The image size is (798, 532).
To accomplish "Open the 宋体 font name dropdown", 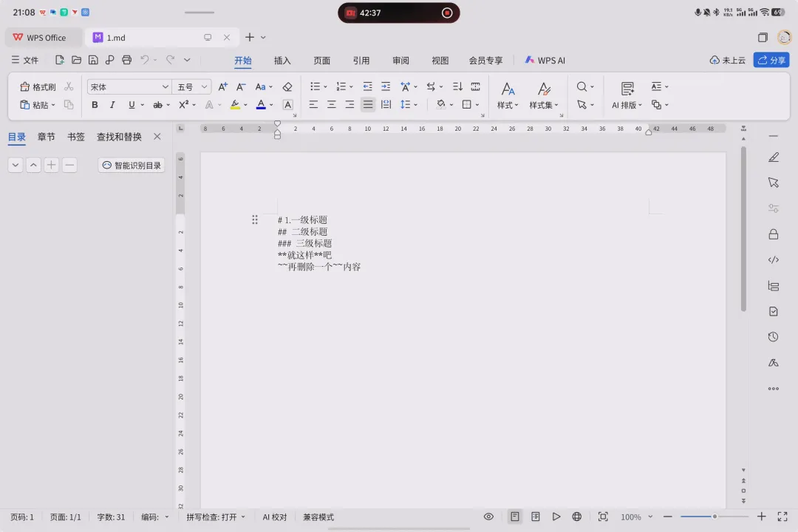I will click(x=129, y=87).
